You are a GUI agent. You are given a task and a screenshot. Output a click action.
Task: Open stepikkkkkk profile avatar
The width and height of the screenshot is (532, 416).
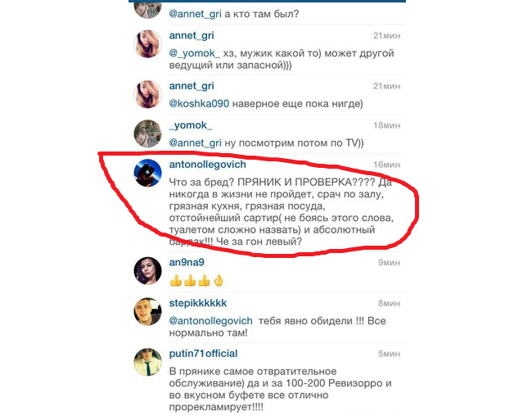click(x=147, y=311)
